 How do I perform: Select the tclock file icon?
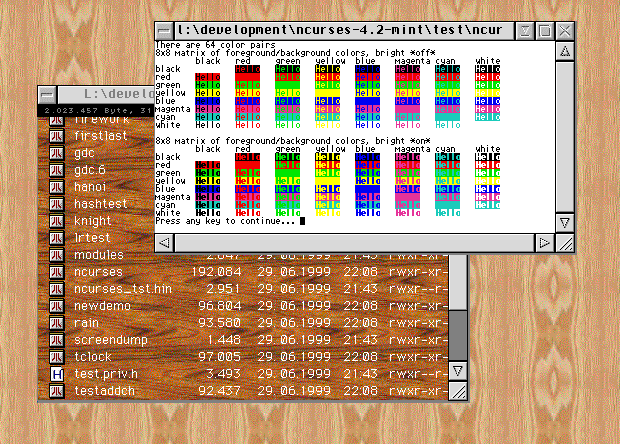[57, 357]
